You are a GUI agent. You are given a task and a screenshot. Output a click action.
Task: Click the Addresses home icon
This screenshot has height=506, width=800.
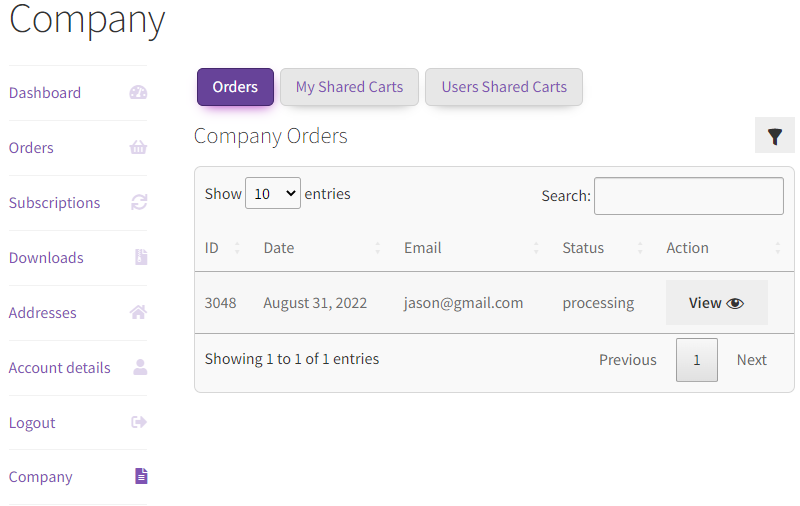138,312
